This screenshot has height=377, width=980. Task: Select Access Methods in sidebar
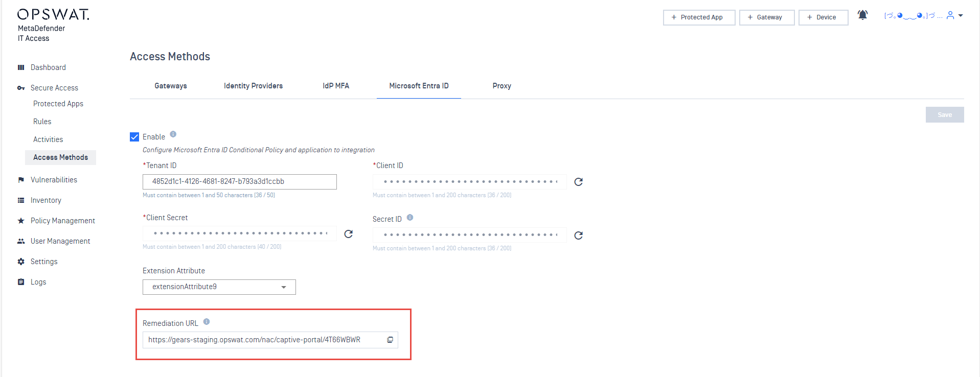60,157
